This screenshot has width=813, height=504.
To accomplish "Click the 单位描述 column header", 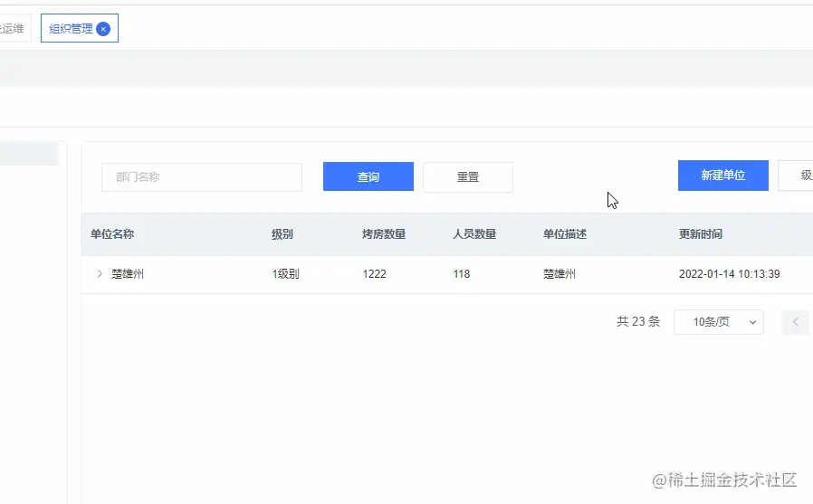I will tap(565, 234).
